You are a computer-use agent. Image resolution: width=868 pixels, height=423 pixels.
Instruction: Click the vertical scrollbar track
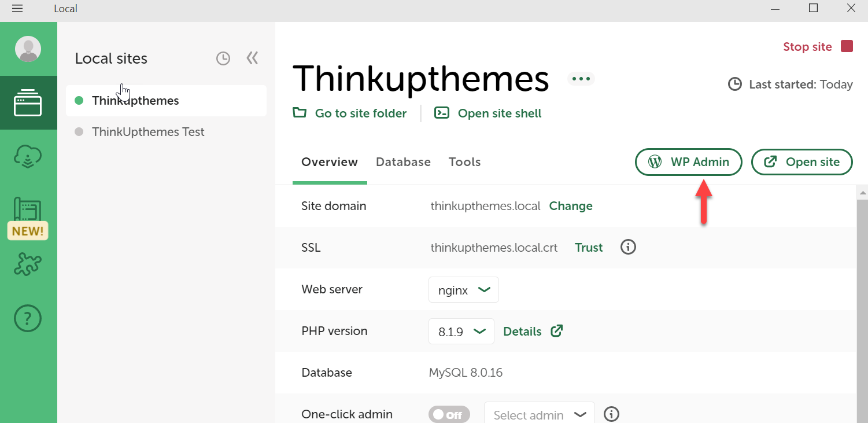(x=862, y=311)
